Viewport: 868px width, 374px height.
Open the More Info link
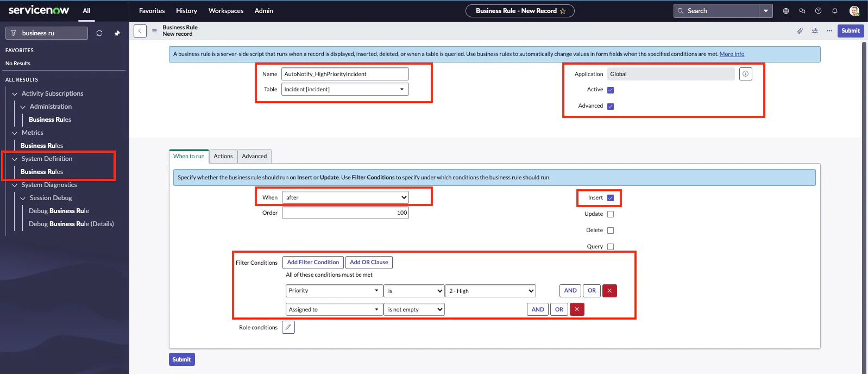click(x=732, y=54)
